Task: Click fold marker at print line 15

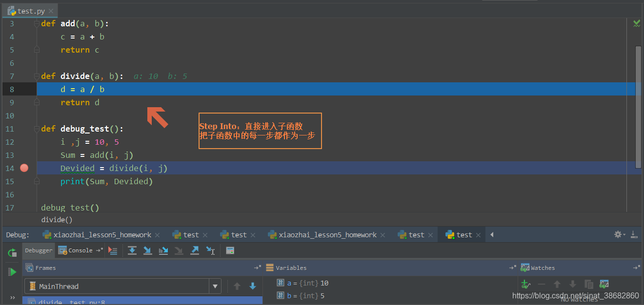Action: (37, 181)
